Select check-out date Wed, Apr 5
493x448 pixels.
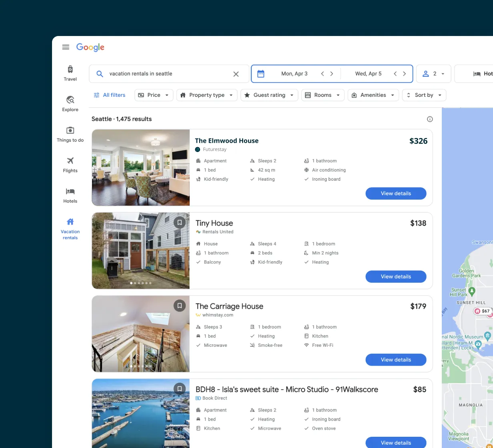point(369,74)
